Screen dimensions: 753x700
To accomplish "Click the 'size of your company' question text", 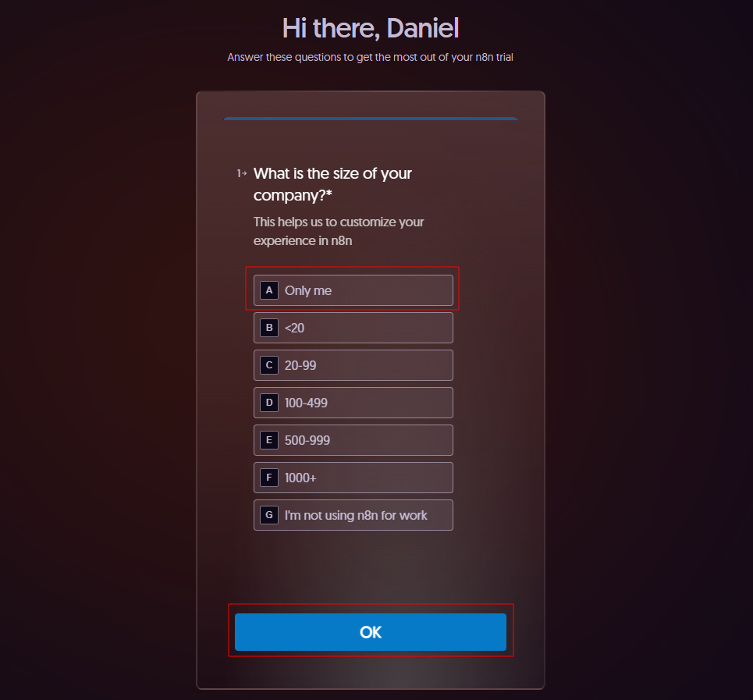I will (332, 184).
